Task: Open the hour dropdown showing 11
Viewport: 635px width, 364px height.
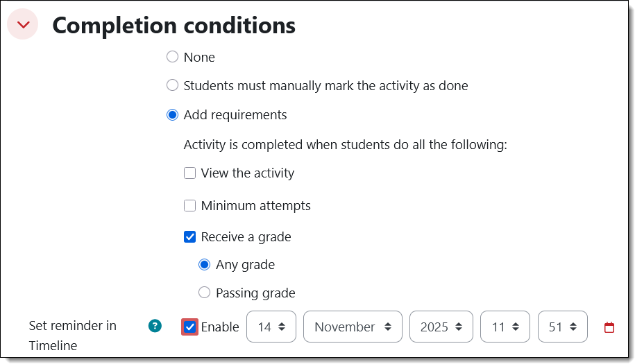Action: pyautogui.click(x=505, y=327)
